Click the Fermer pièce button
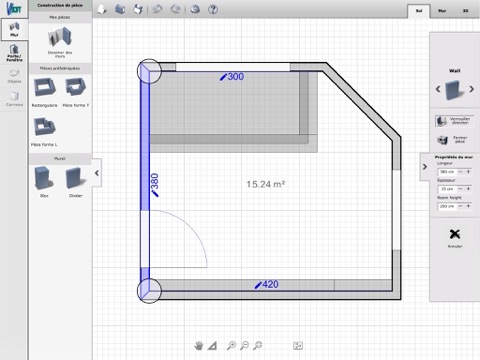Viewport: 480px width, 360px height. point(455,139)
